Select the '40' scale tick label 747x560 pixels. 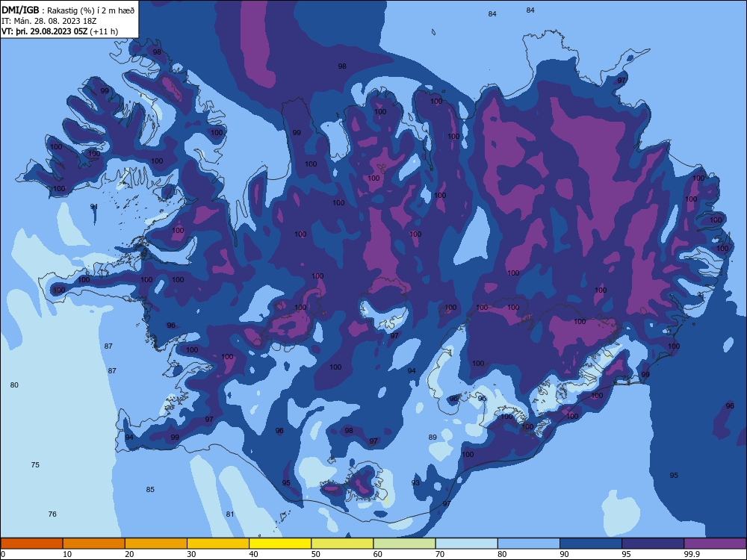(x=253, y=554)
